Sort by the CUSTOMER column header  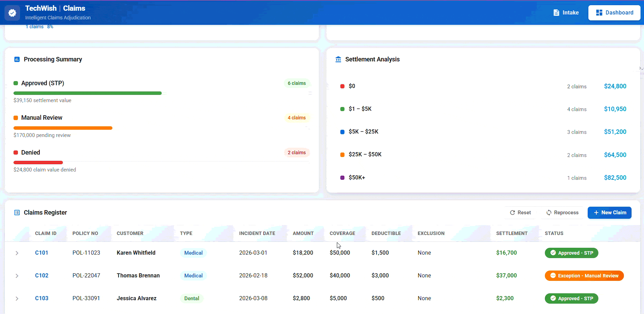pyautogui.click(x=130, y=234)
